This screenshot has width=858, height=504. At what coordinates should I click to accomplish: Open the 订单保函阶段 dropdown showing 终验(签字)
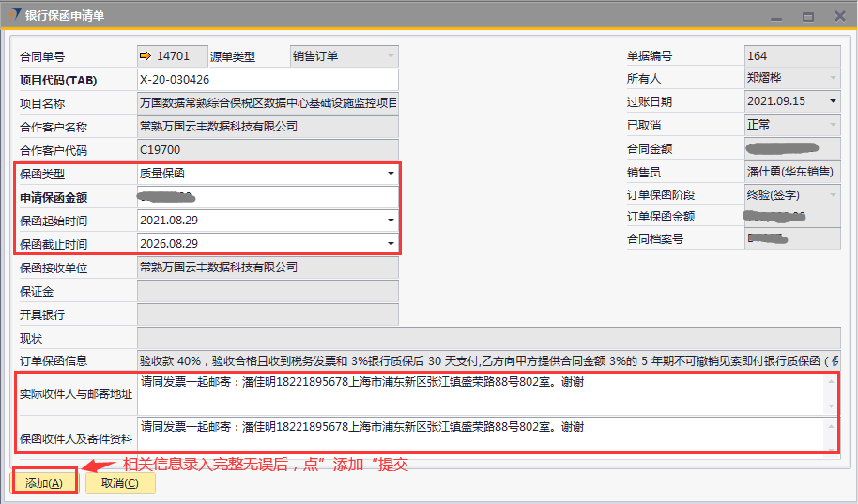832,195
